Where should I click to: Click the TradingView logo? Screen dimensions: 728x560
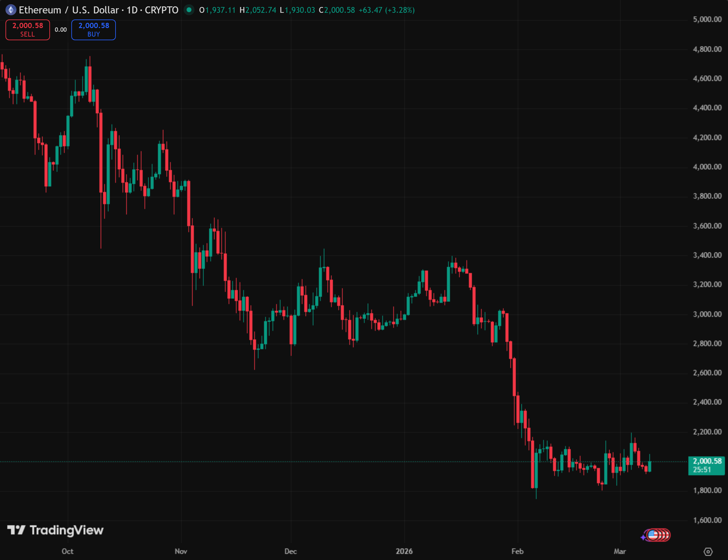55,530
